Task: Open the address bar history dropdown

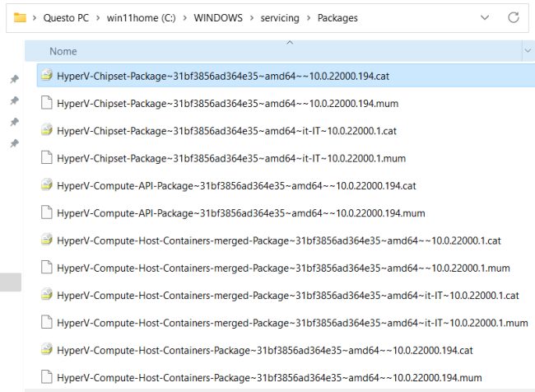Action: (x=484, y=17)
